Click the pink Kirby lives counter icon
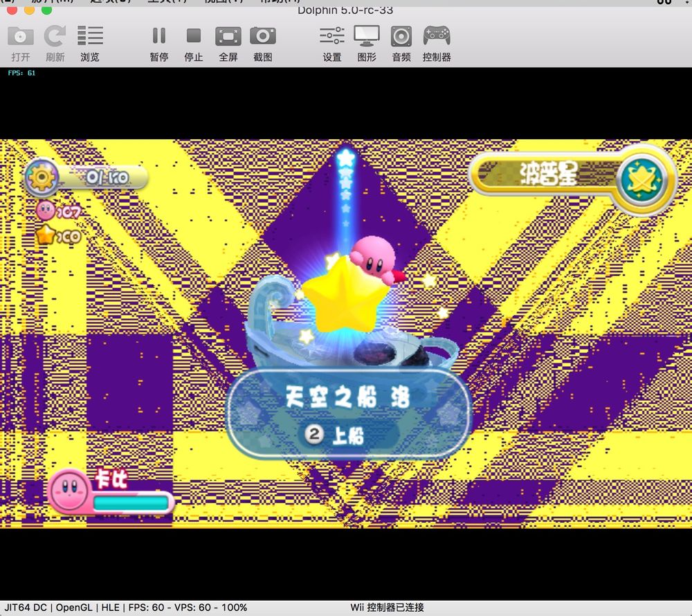The width and height of the screenshot is (692, 616). click(46, 210)
